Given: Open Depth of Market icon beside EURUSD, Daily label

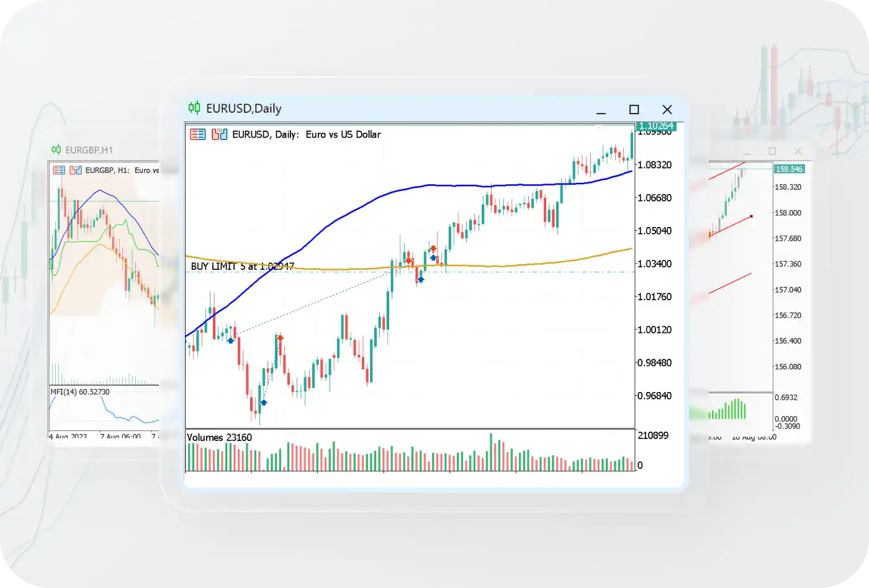Looking at the screenshot, I should (x=219, y=135).
